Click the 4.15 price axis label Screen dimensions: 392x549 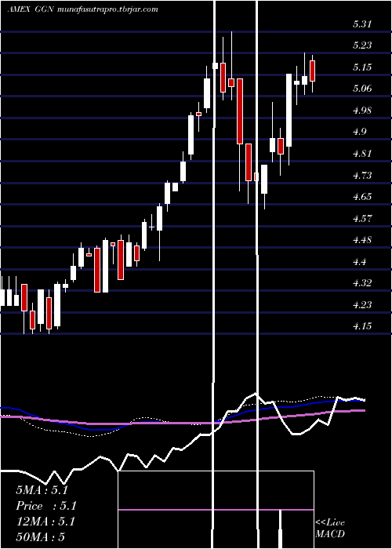coord(362,326)
